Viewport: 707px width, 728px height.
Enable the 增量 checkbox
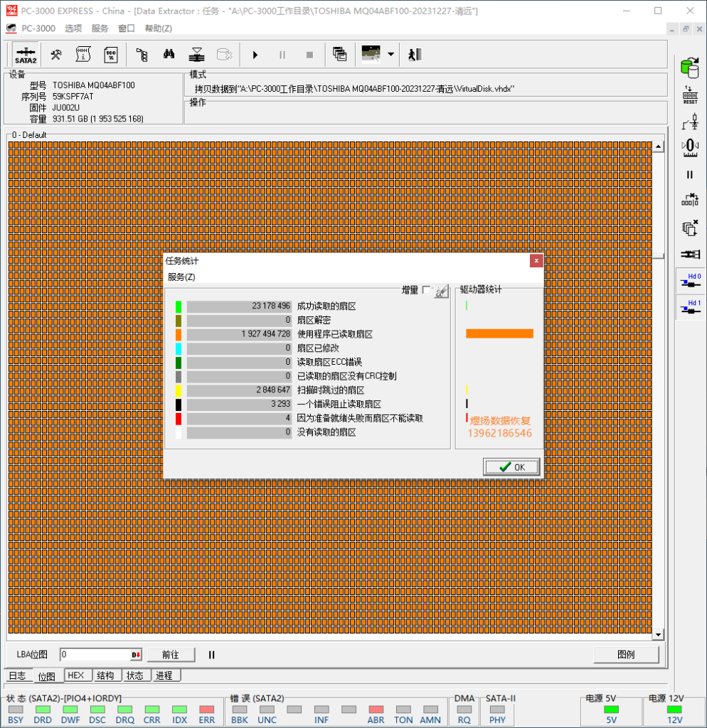coord(426,290)
